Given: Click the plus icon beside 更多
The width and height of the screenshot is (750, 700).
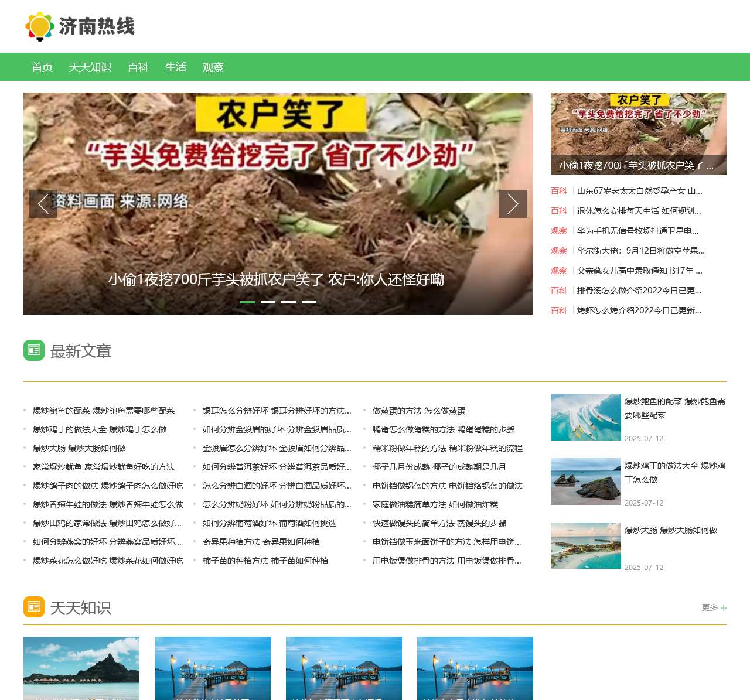Looking at the screenshot, I should (x=724, y=608).
